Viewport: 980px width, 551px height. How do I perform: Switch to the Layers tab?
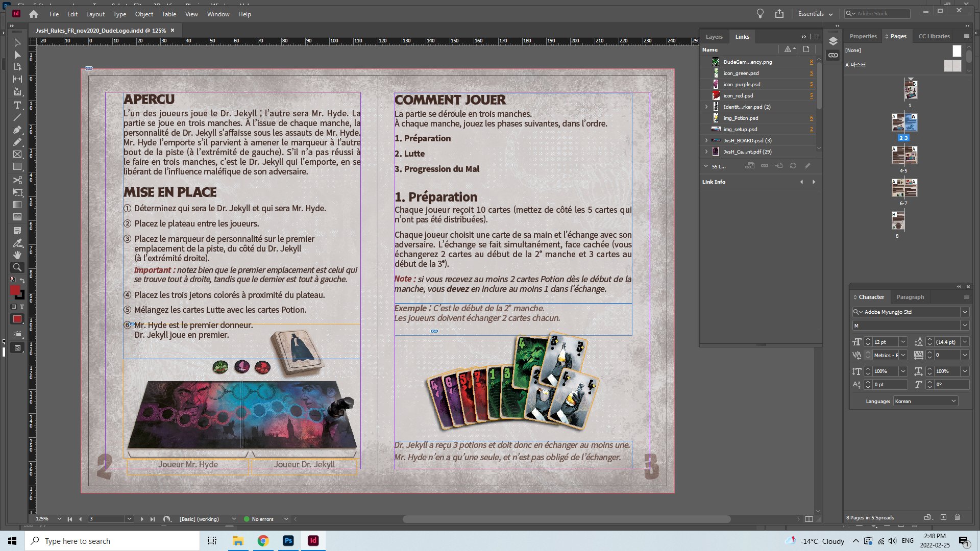pos(714,37)
